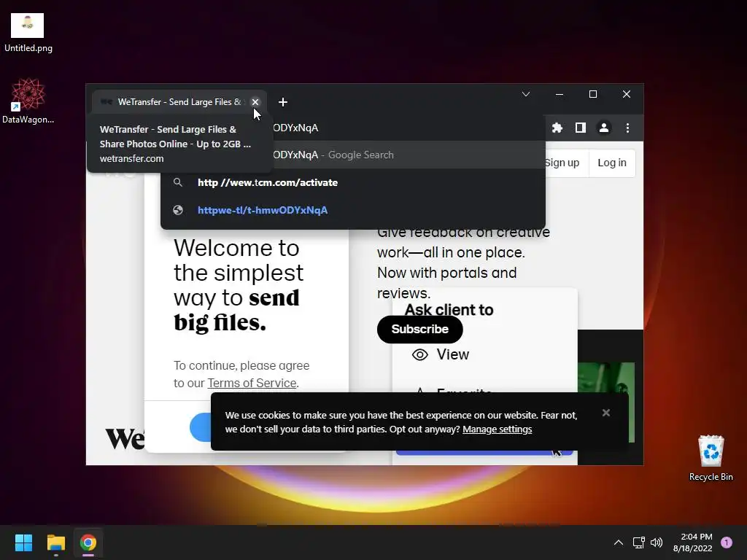Viewport: 747px width, 560px height.
Task: Open Chrome profile avatar
Action: [x=603, y=128]
